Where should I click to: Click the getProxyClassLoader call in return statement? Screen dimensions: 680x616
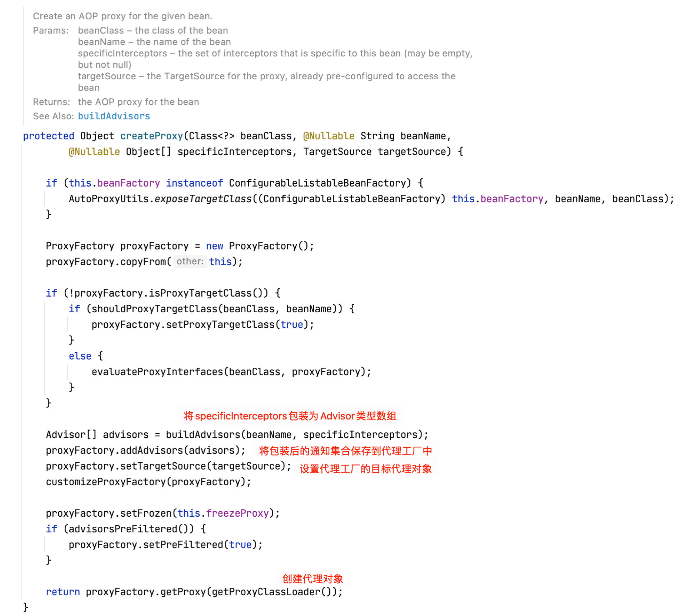tap(266, 592)
